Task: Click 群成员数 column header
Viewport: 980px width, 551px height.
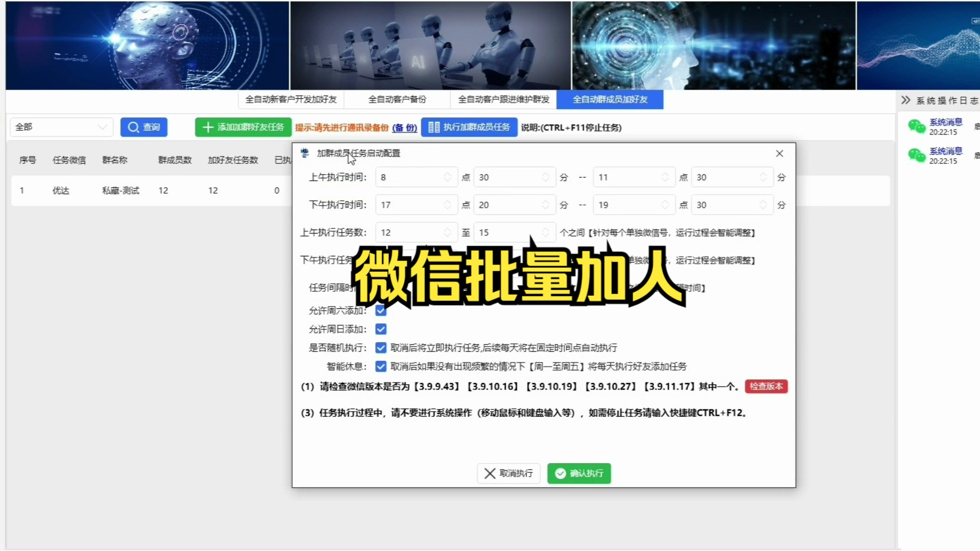Action: coord(175,160)
